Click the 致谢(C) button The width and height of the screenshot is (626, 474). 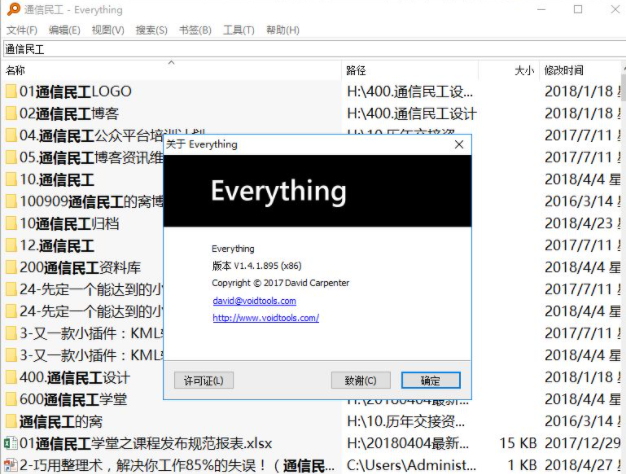click(361, 381)
